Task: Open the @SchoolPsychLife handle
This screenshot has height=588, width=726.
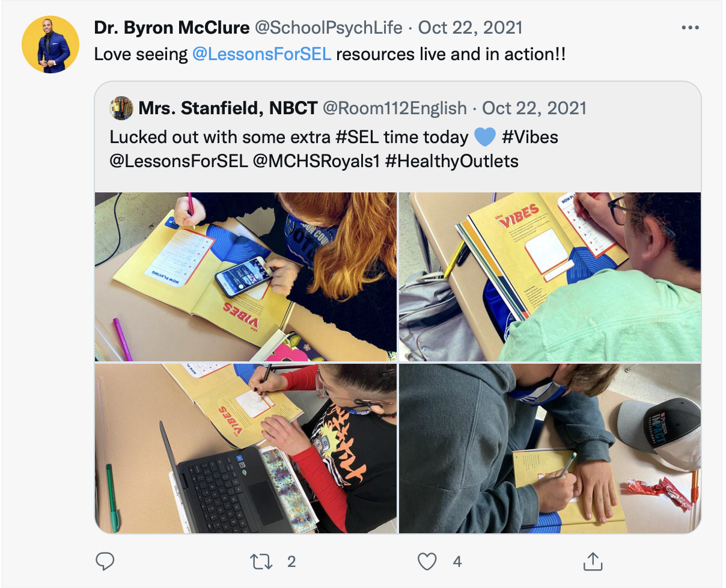Action: (329, 28)
